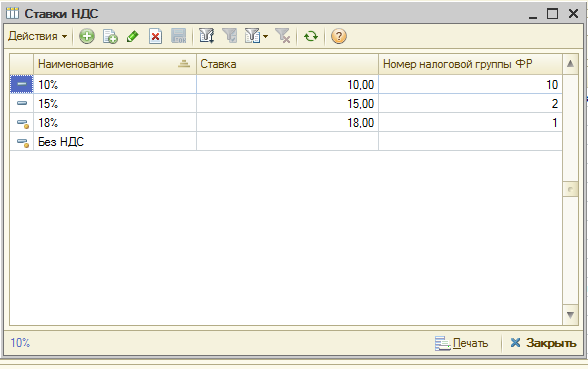
Task: Click the 18,00 rate cell
Action: tap(287, 123)
